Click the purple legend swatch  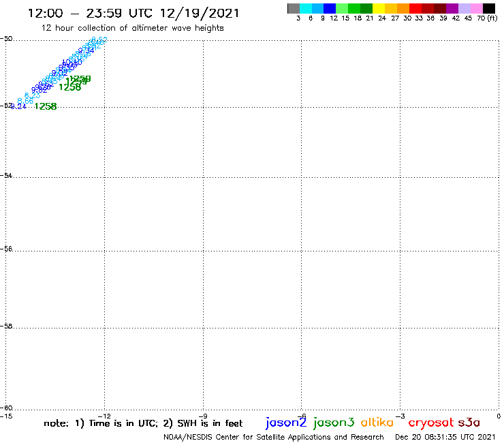[452, 8]
